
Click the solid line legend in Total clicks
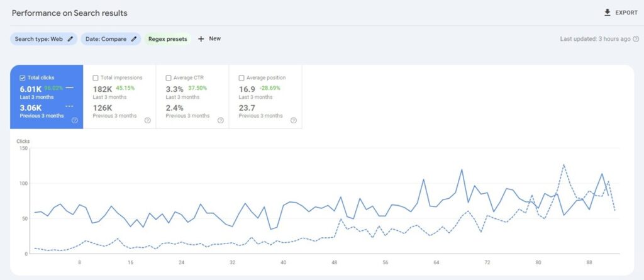coord(70,87)
